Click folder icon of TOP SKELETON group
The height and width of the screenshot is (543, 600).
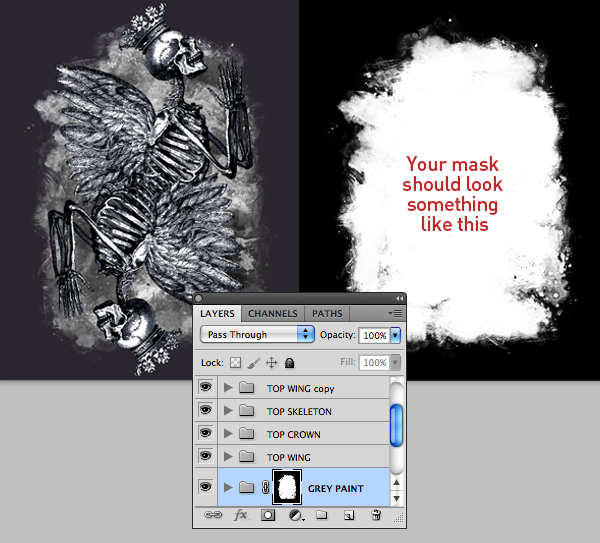coord(246,411)
